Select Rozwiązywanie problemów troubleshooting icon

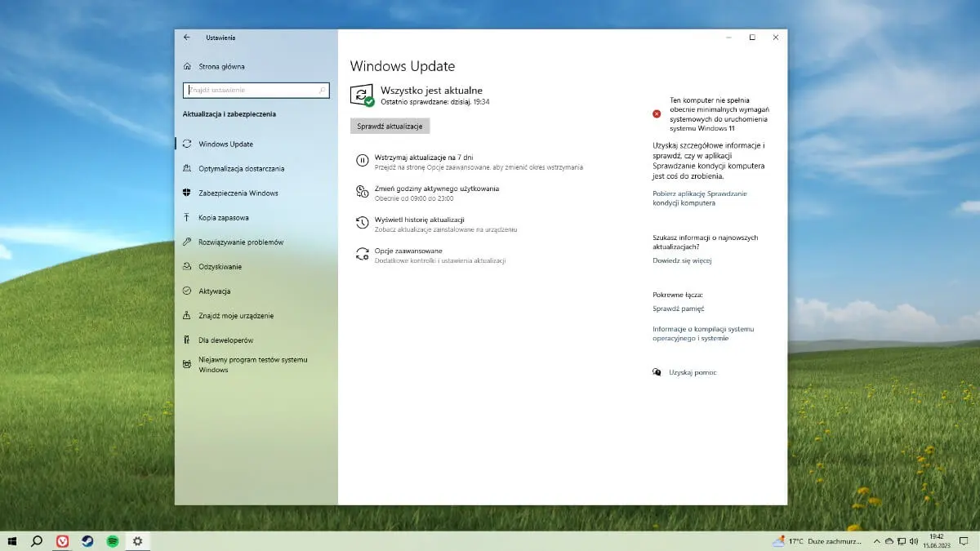[x=187, y=242]
